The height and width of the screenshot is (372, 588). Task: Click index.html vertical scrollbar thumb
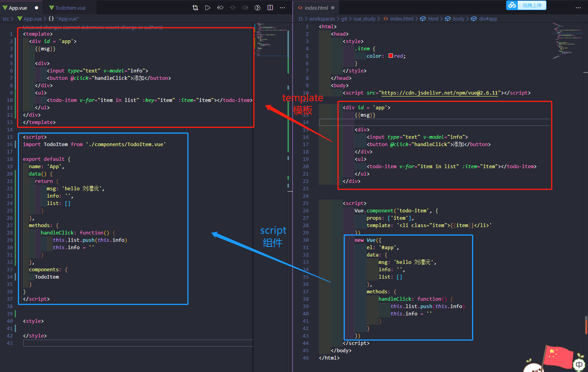[586, 325]
